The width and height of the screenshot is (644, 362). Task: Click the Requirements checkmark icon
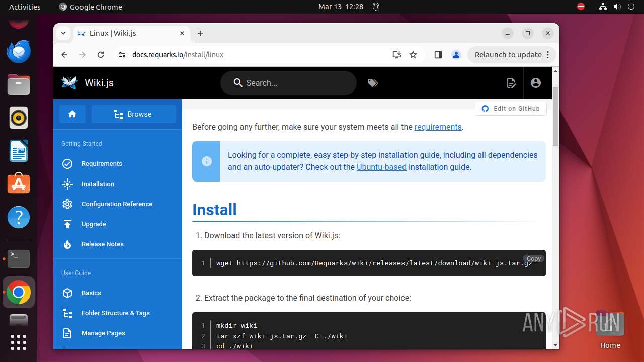click(67, 164)
